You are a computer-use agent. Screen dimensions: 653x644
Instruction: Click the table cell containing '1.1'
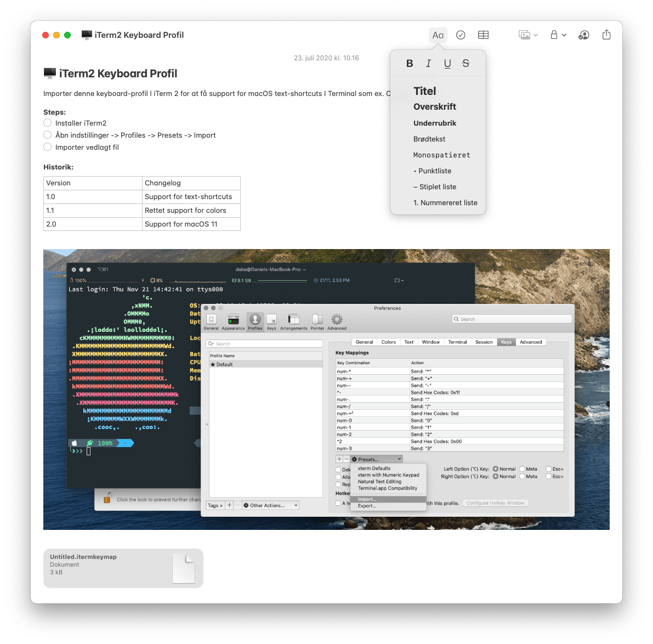pos(93,210)
